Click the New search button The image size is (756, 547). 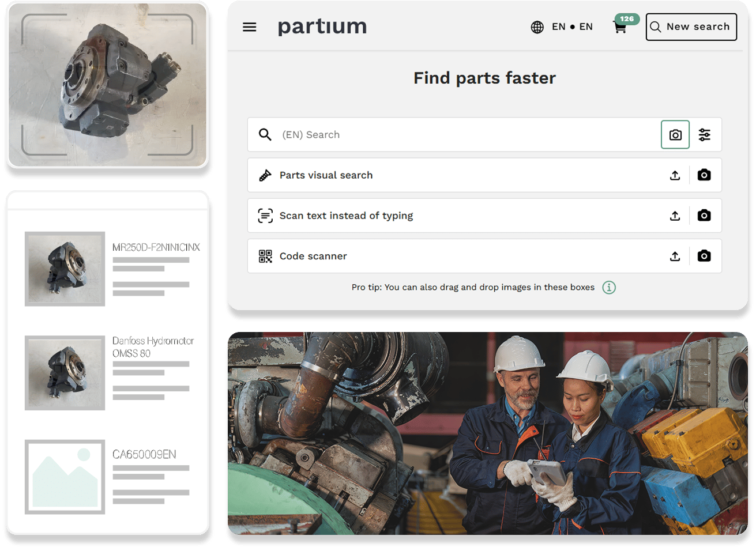pos(691,27)
